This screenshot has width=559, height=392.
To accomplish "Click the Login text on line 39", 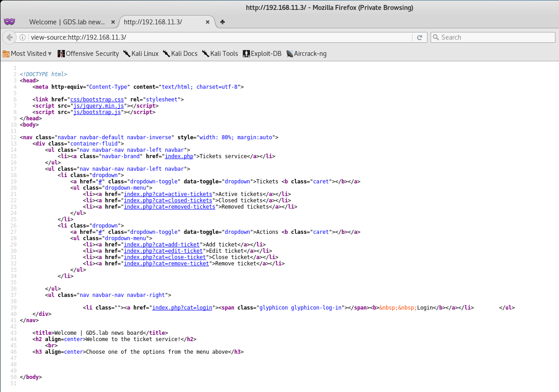I will [425, 308].
